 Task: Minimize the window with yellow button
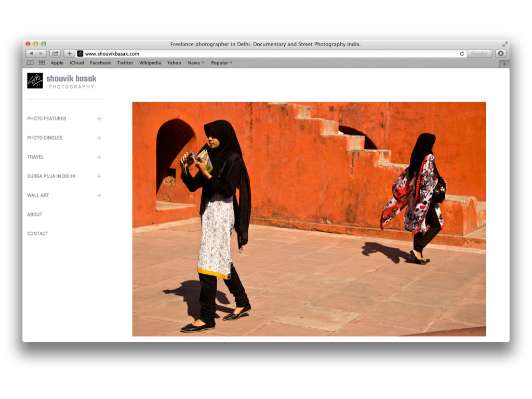[x=36, y=44]
